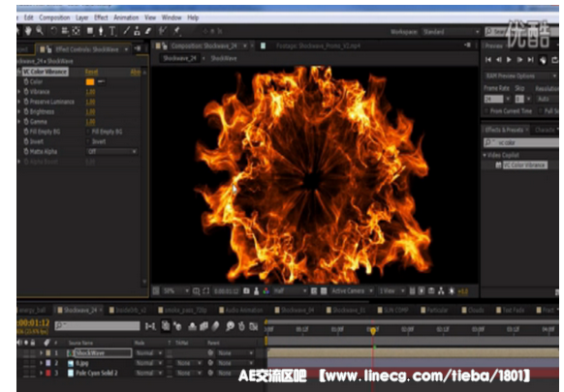Open the Animation menu
The height and width of the screenshot is (392, 564).
coord(126,17)
